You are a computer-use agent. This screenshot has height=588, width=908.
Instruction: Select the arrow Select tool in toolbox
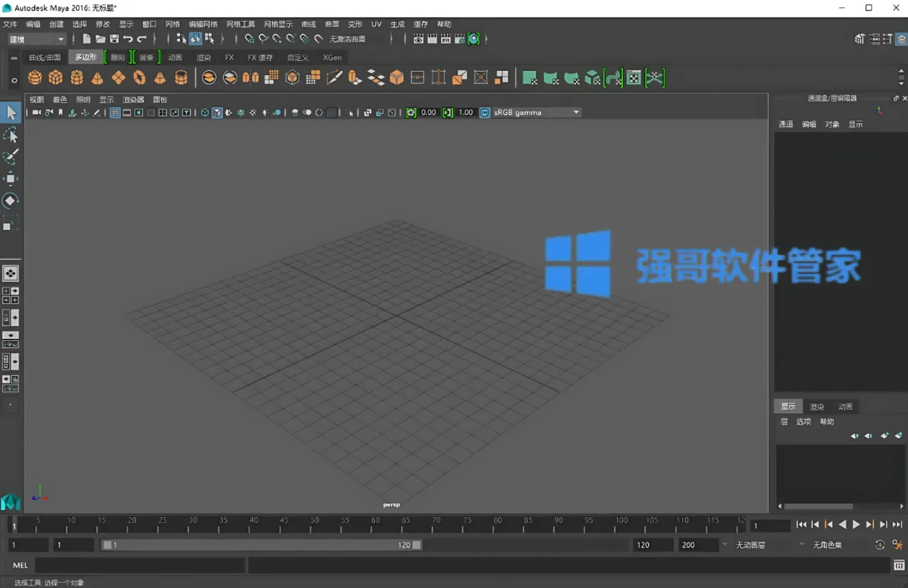click(x=11, y=113)
